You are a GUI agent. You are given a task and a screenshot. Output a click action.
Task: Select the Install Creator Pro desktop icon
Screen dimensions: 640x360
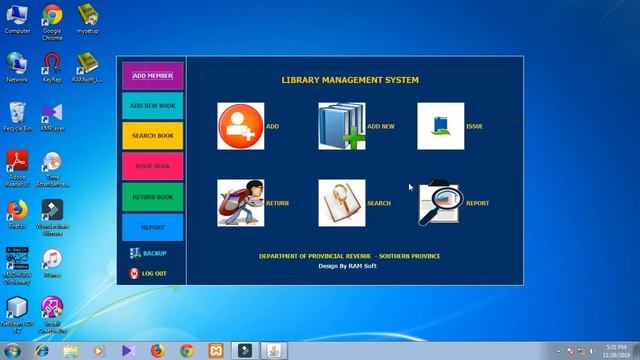click(x=52, y=315)
